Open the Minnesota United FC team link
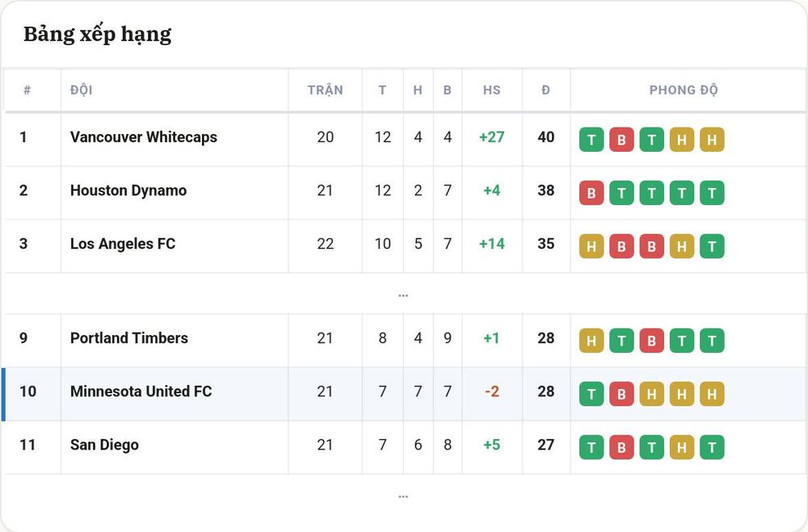The image size is (808, 532). [141, 392]
